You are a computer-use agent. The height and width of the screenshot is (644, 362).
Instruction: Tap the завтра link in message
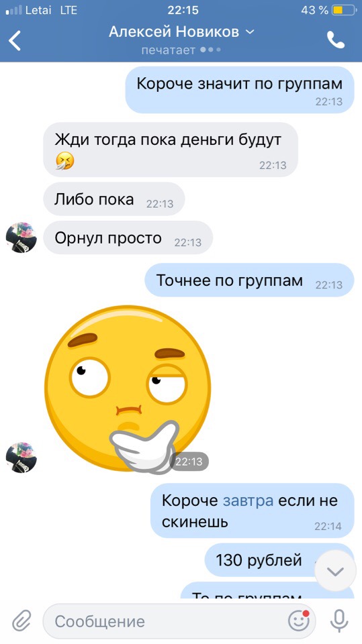click(248, 500)
